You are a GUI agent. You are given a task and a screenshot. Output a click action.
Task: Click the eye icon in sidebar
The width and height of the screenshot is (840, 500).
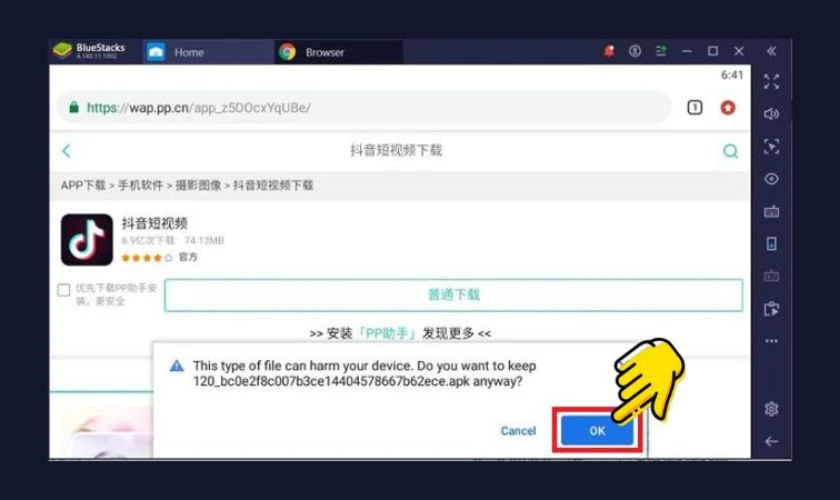tap(771, 179)
